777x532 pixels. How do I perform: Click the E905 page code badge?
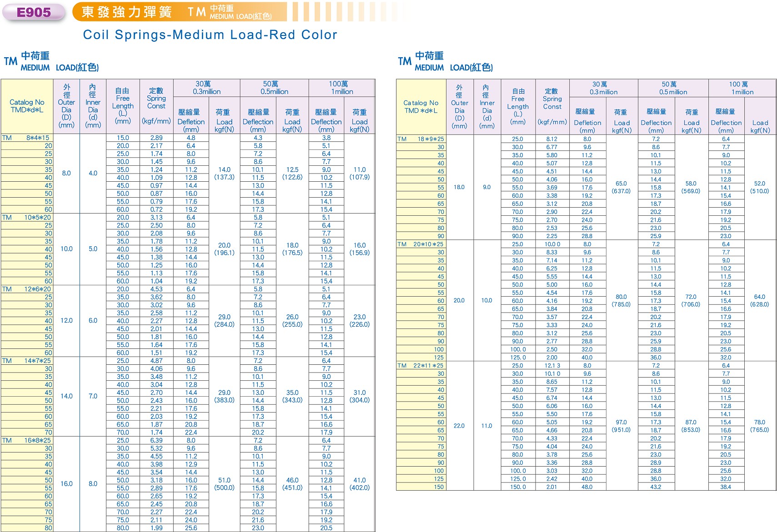point(34,12)
